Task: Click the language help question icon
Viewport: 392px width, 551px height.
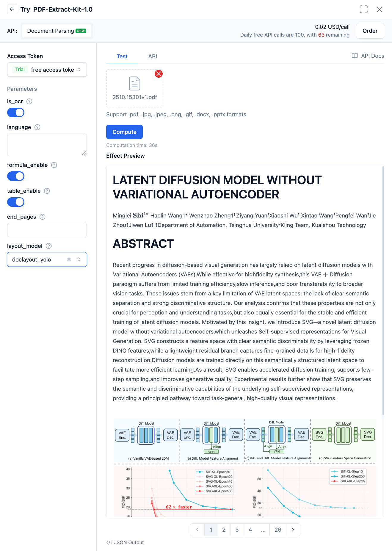Action: click(37, 127)
